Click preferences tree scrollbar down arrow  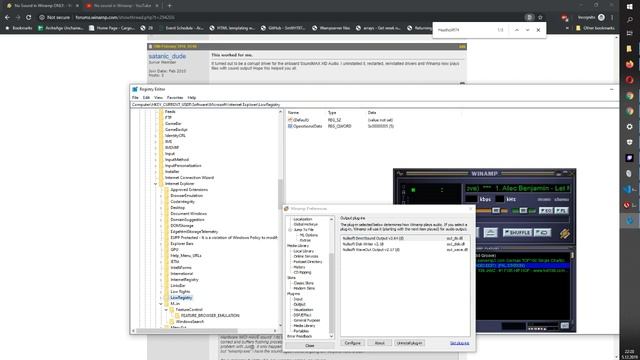[x=331, y=336]
